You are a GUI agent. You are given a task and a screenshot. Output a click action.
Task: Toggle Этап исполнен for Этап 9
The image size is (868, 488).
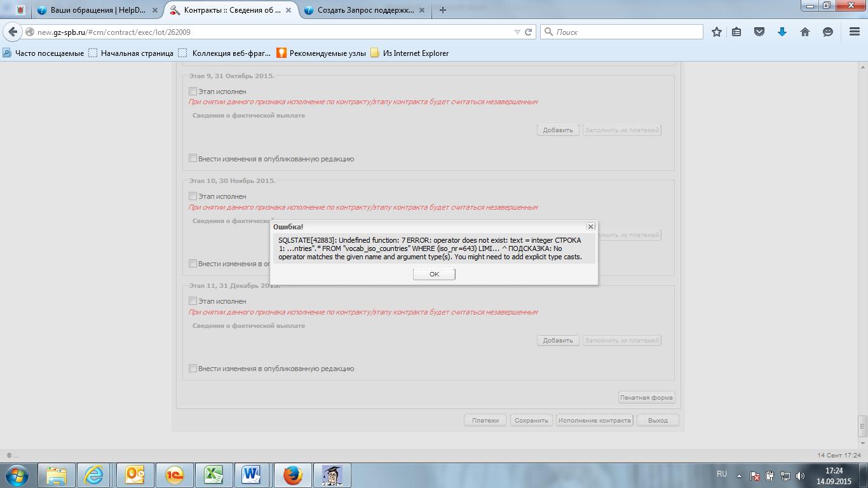193,91
